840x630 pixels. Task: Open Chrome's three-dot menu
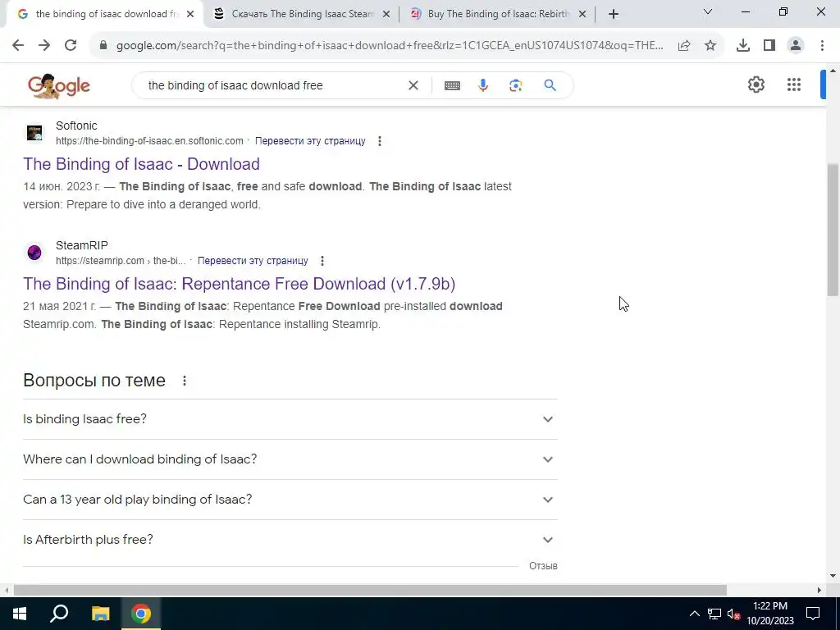click(x=822, y=46)
